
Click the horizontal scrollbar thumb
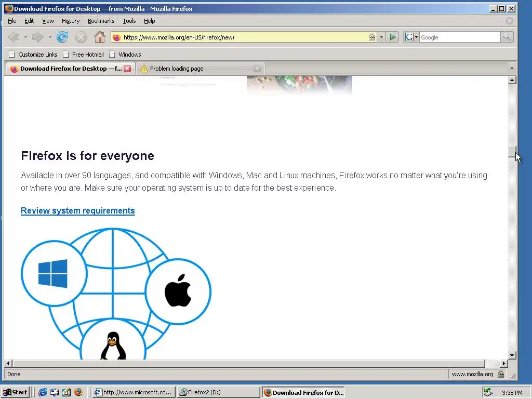click(249, 363)
